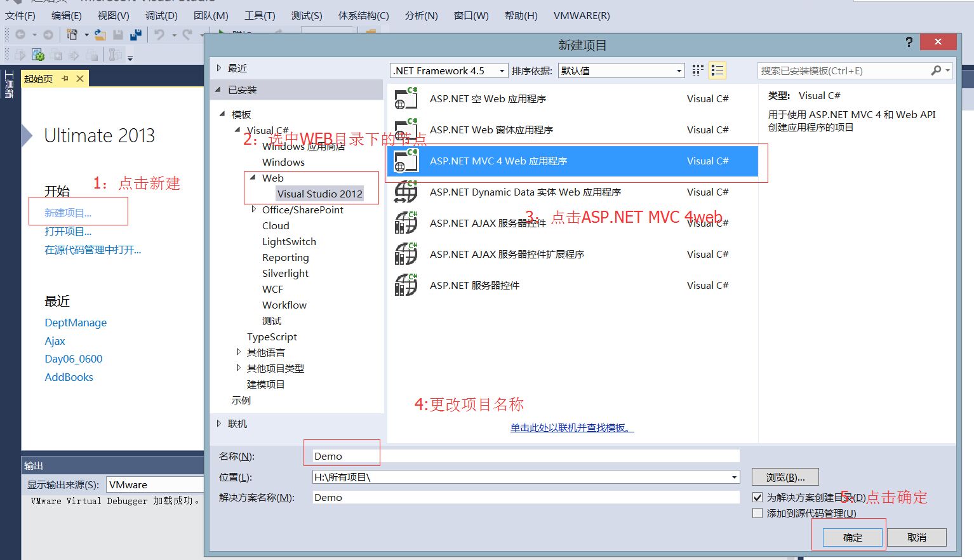
Task: Click the New Project toolbar icon
Action: [x=72, y=35]
